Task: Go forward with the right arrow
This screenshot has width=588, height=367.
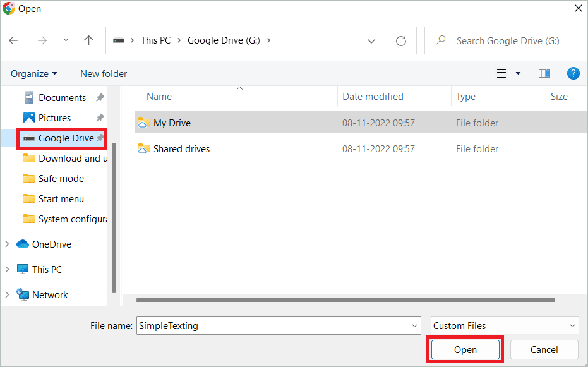Action: pos(42,40)
